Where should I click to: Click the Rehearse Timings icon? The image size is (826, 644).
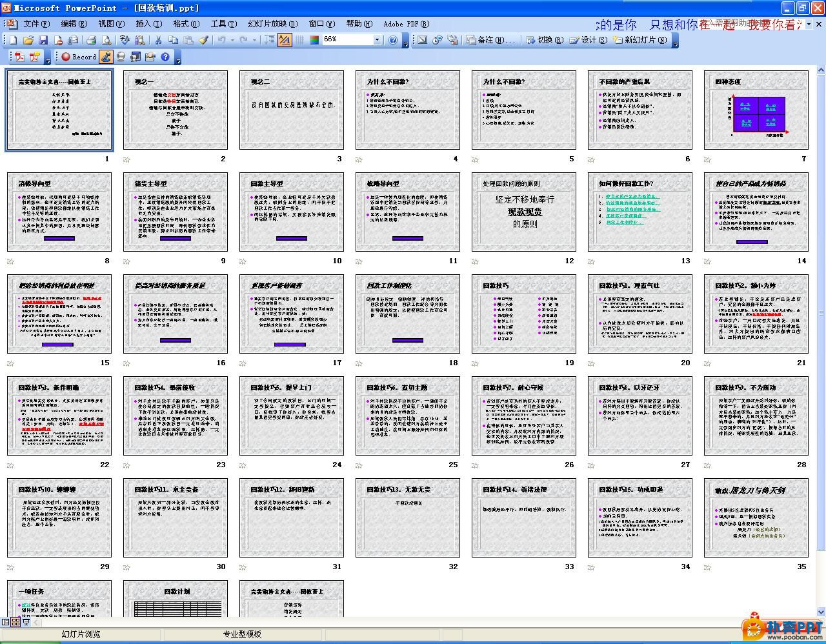click(x=437, y=40)
